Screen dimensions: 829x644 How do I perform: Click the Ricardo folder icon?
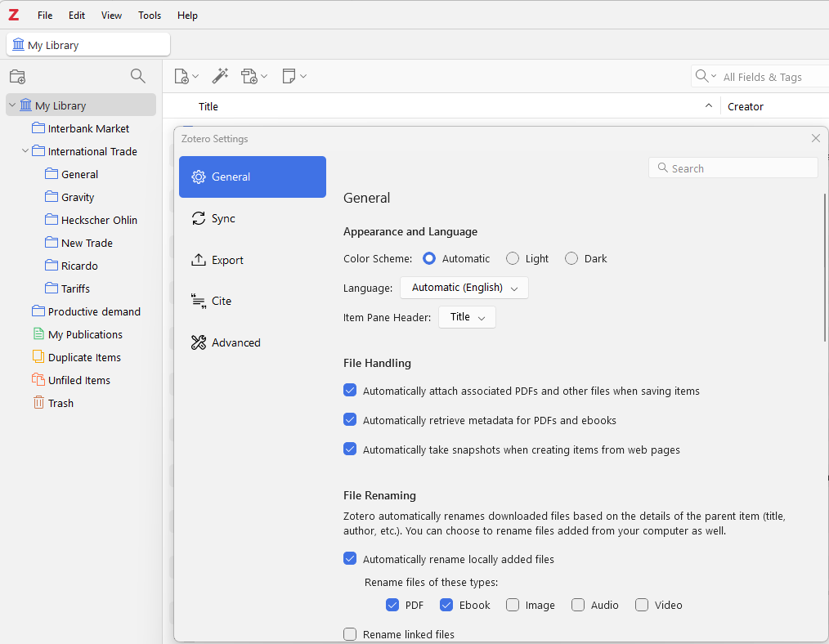pos(52,266)
